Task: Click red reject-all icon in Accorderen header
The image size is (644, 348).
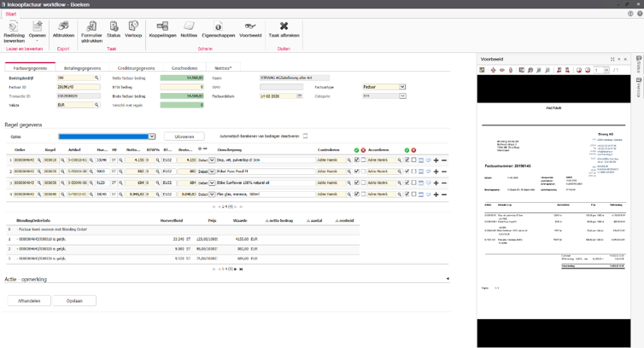Action: [413, 150]
